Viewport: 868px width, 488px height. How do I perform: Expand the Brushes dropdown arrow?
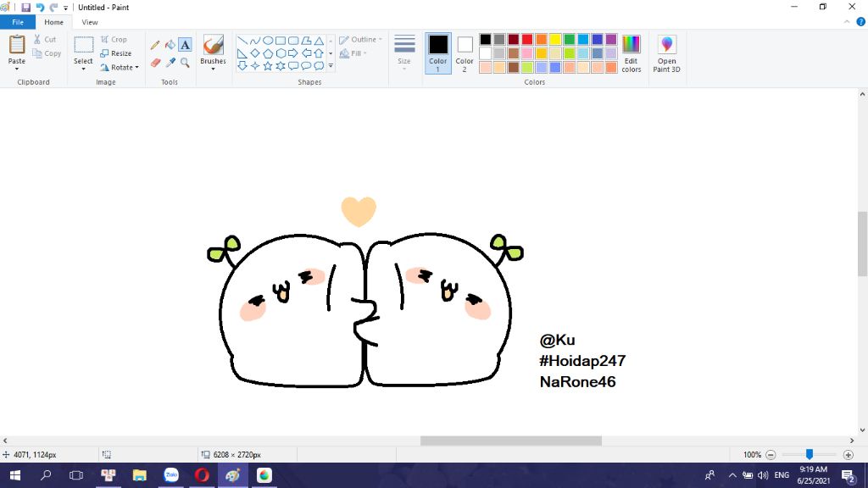213,69
